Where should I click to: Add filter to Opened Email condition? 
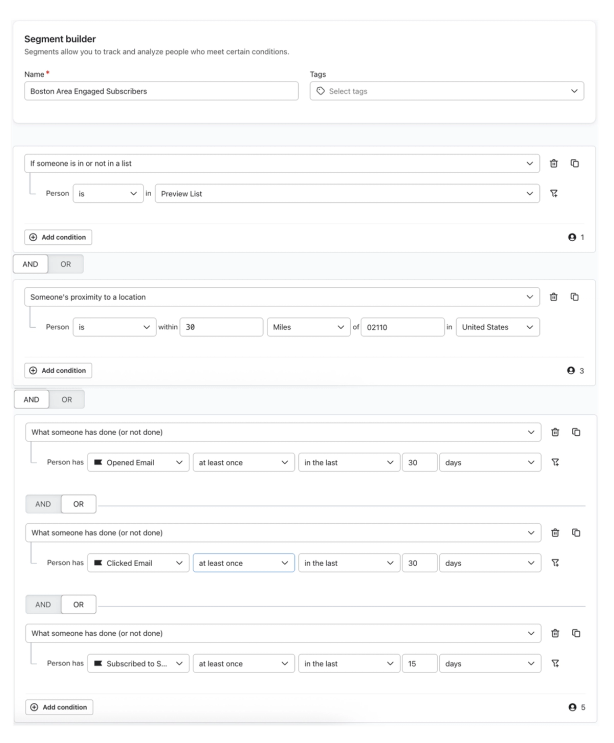click(x=555, y=462)
